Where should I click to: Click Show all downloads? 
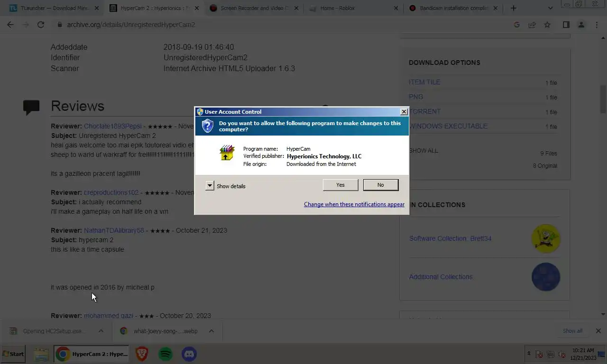point(572,331)
